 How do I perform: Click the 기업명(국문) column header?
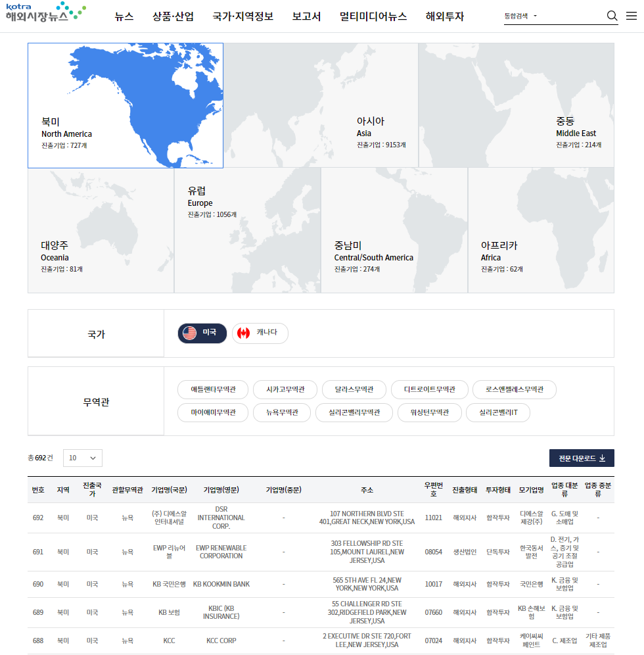tap(169, 490)
